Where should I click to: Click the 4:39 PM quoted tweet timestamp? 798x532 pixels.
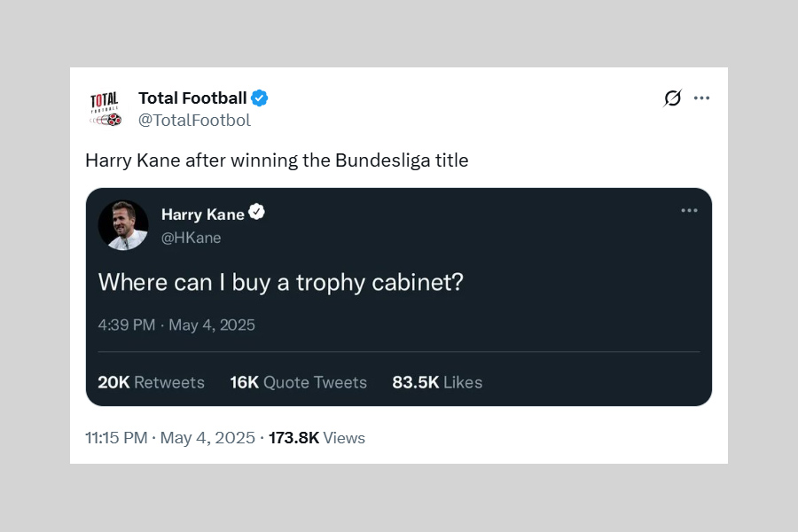pyautogui.click(x=176, y=325)
